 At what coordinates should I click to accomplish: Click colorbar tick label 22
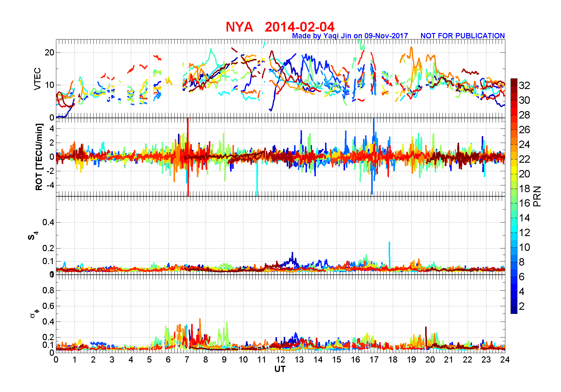[x=524, y=159]
